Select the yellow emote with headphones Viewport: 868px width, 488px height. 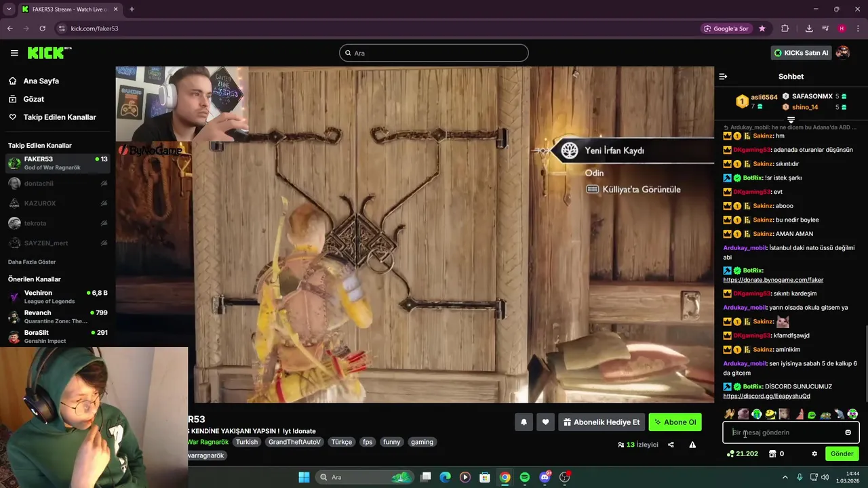pos(770,414)
